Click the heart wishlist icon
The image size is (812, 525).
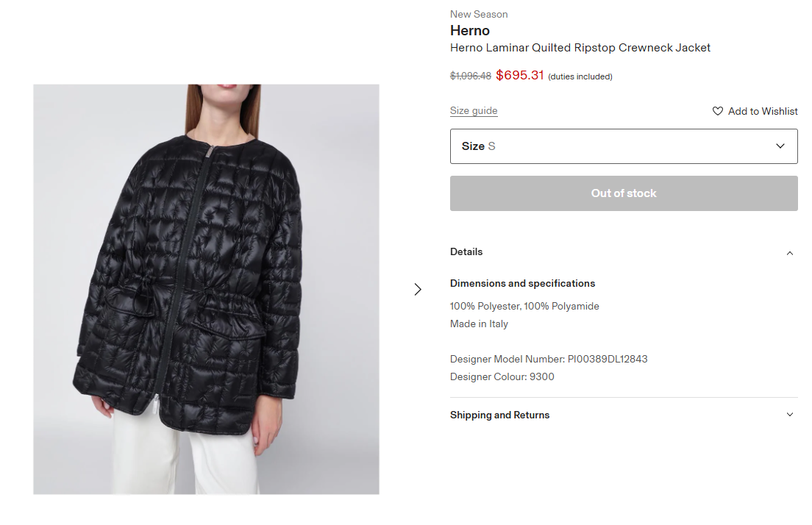717,111
